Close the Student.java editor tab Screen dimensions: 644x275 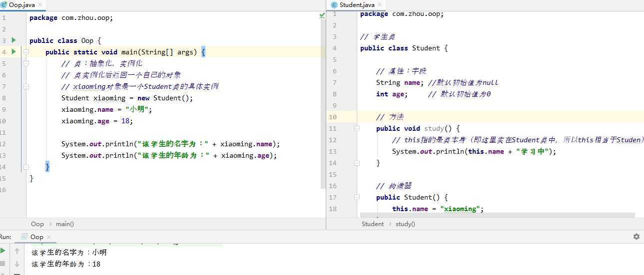coord(380,5)
